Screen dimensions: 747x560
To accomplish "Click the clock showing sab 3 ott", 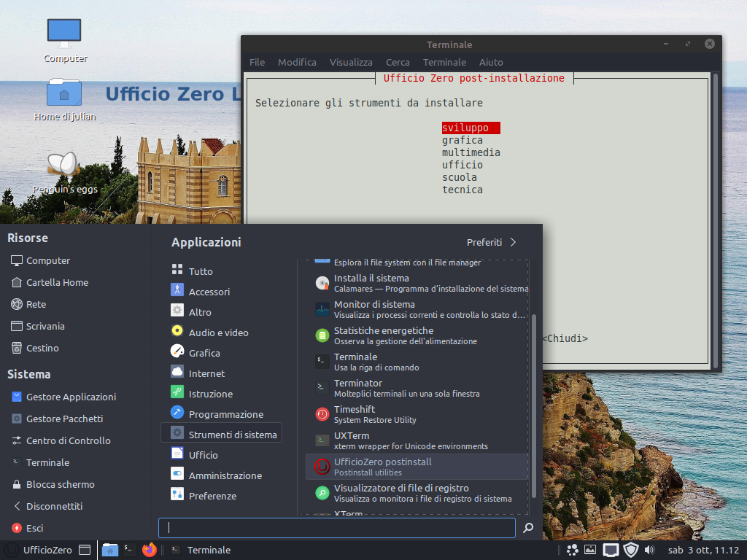I will pos(703,550).
